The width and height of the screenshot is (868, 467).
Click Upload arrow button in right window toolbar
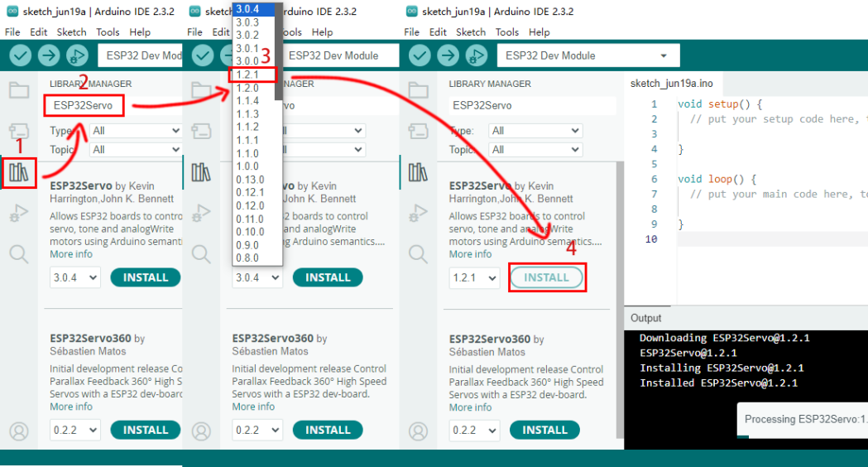click(448, 55)
